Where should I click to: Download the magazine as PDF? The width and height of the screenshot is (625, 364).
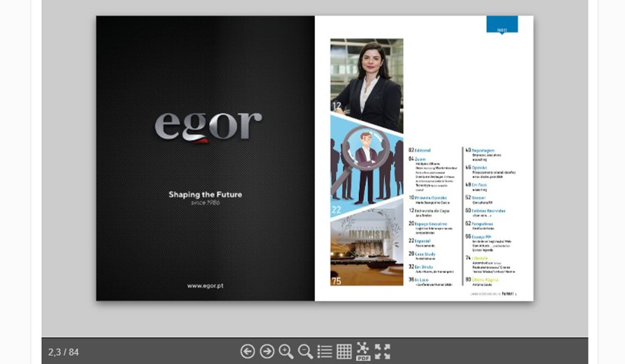pyautogui.click(x=363, y=351)
